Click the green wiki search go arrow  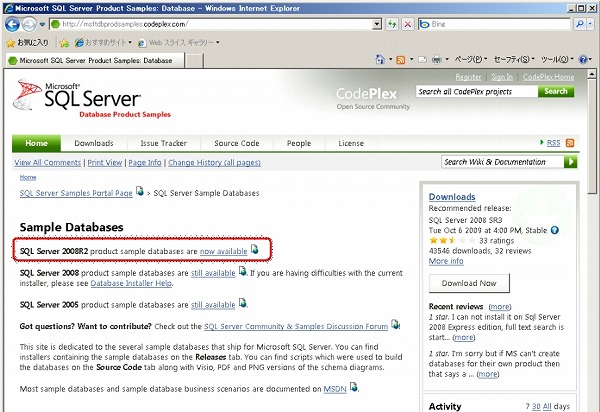(570, 162)
